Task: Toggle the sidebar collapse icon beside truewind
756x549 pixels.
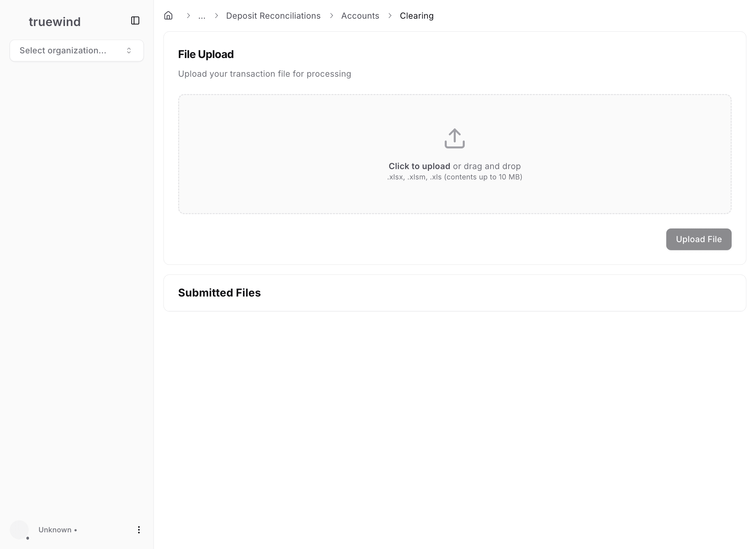Action: (135, 21)
